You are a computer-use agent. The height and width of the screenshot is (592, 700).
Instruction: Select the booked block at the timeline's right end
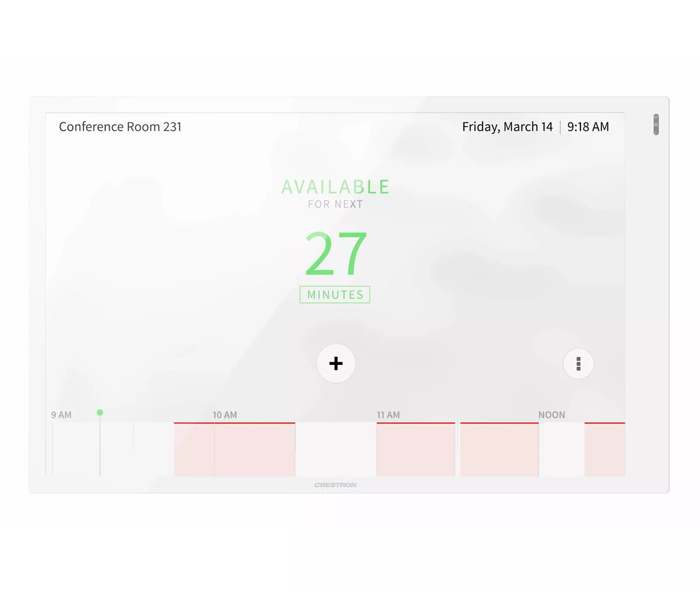605,450
